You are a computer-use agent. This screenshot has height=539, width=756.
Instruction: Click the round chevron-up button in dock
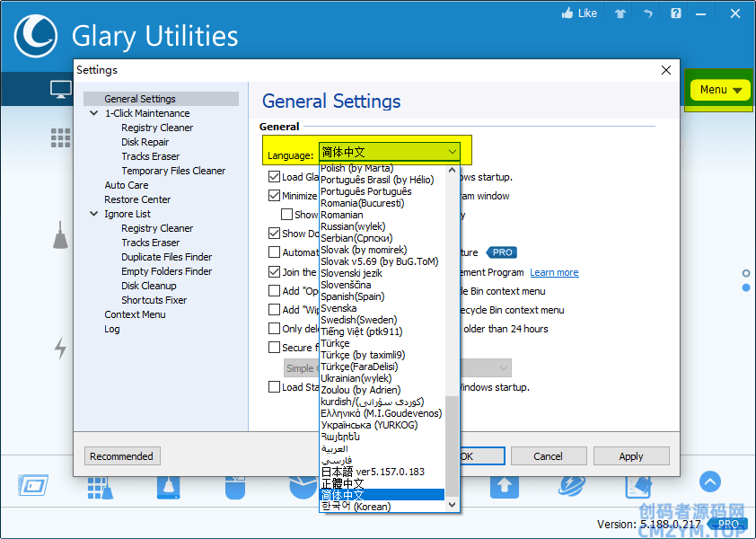(710, 482)
